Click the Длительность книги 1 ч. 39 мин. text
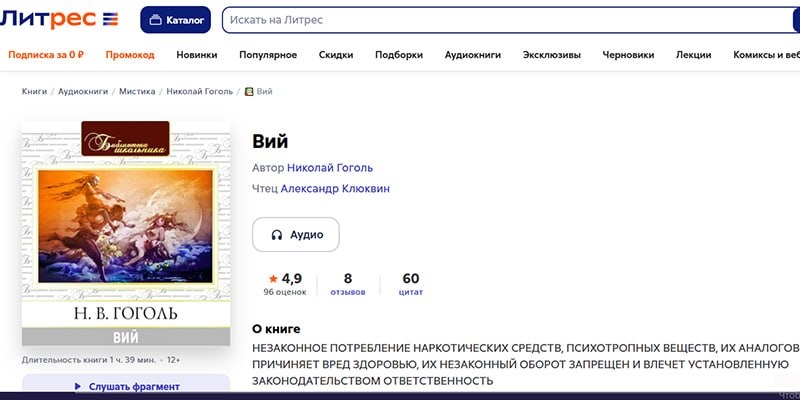Image resolution: width=800 pixels, height=400 pixels. tap(89, 360)
